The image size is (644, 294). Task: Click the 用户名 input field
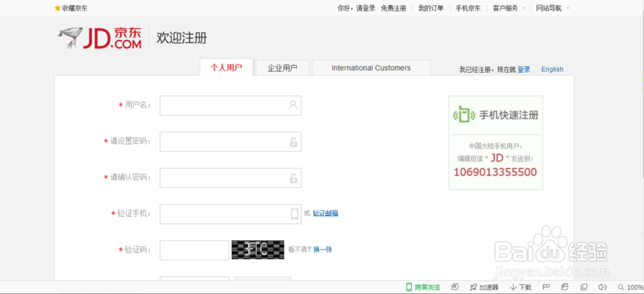tap(231, 106)
